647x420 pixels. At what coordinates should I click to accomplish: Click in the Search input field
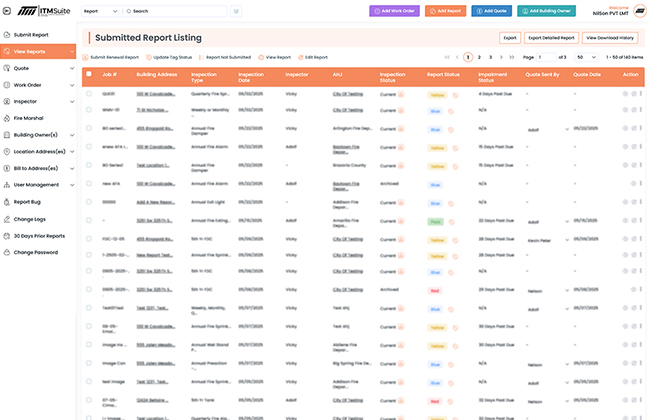(175, 11)
